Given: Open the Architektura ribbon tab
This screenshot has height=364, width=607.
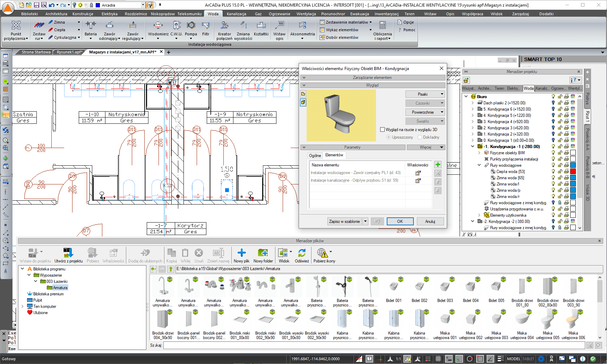Looking at the screenshot, I should pyautogui.click(x=56, y=14).
